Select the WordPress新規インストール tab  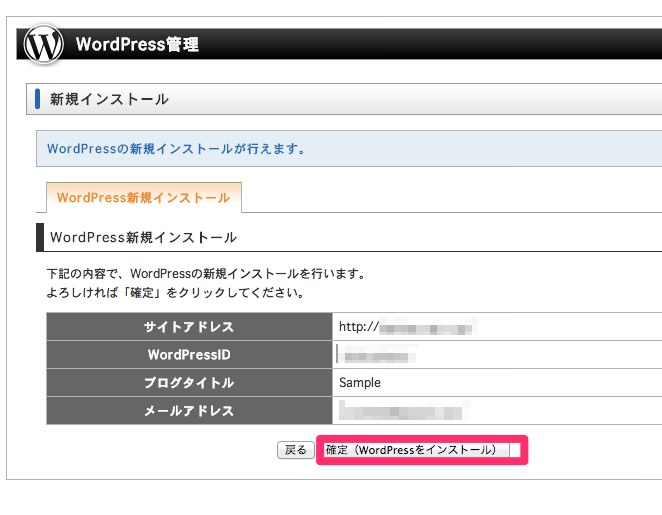(144, 198)
